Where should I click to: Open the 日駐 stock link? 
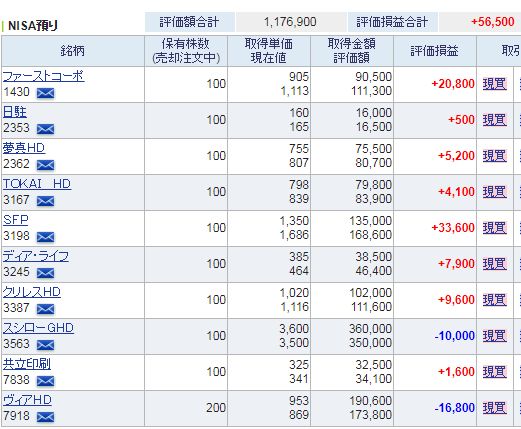coord(15,112)
